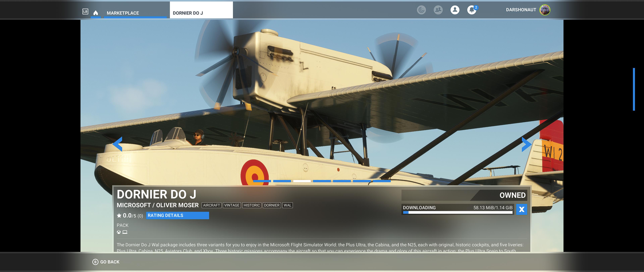Show previous screenshot with left arrow

pyautogui.click(x=117, y=144)
